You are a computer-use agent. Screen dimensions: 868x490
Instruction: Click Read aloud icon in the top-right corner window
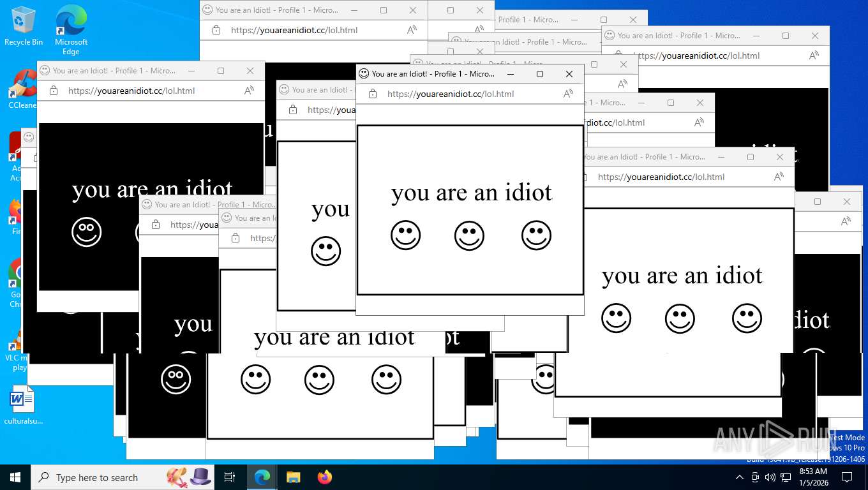814,56
